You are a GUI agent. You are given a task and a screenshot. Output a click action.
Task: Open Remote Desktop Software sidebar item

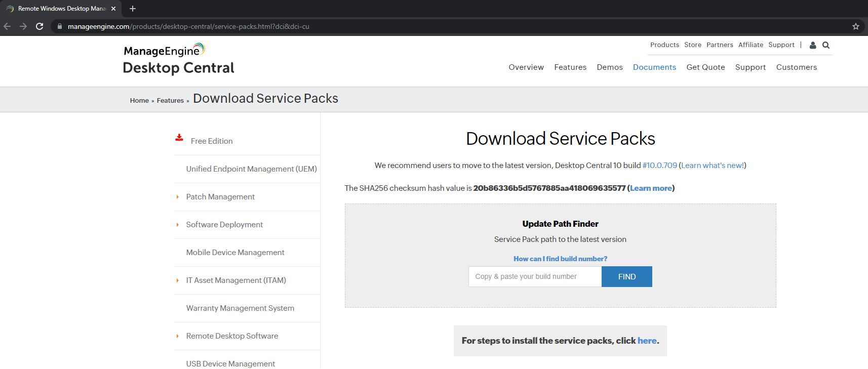(x=232, y=336)
